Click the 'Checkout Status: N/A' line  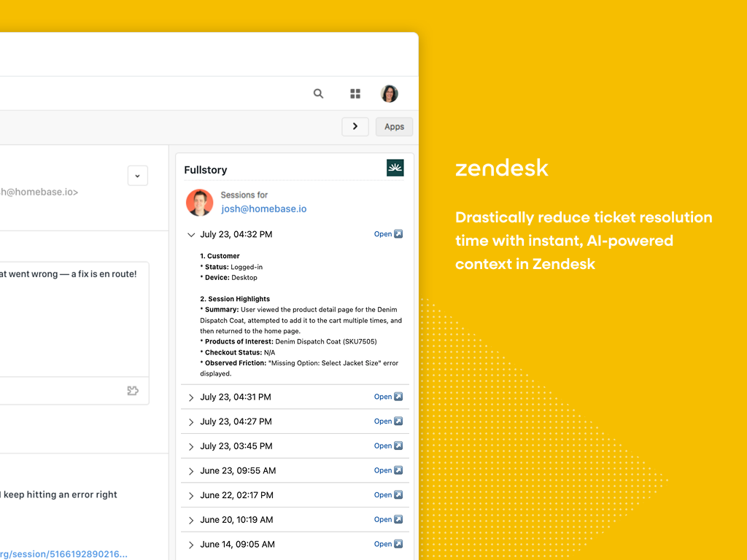pyautogui.click(x=238, y=352)
